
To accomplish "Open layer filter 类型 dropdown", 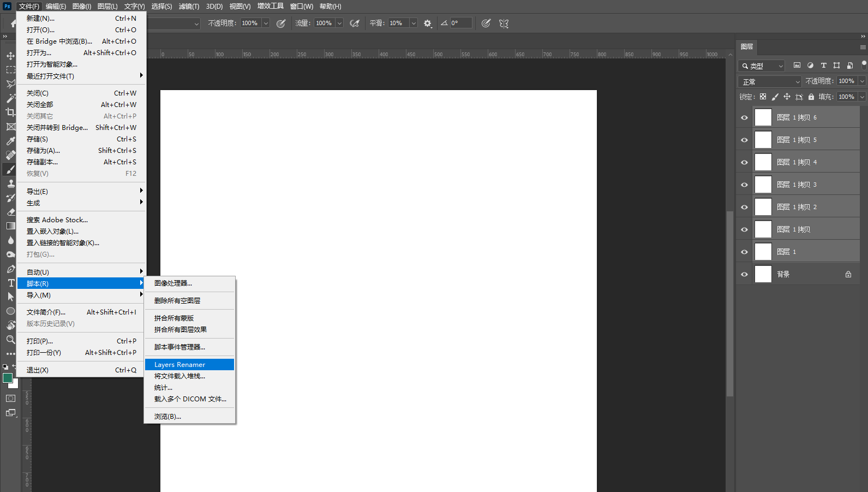I will pyautogui.click(x=761, y=66).
